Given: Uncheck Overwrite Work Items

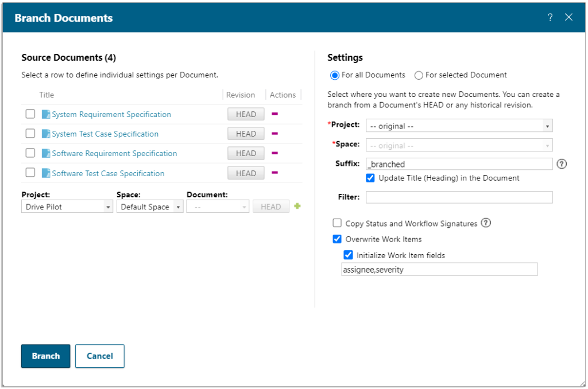Looking at the screenshot, I should click(x=337, y=239).
